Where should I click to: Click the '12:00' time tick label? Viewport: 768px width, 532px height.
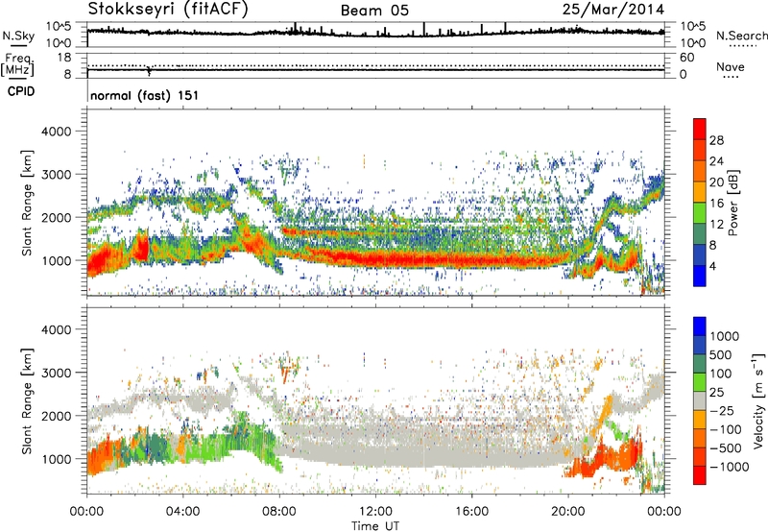pyautogui.click(x=375, y=512)
